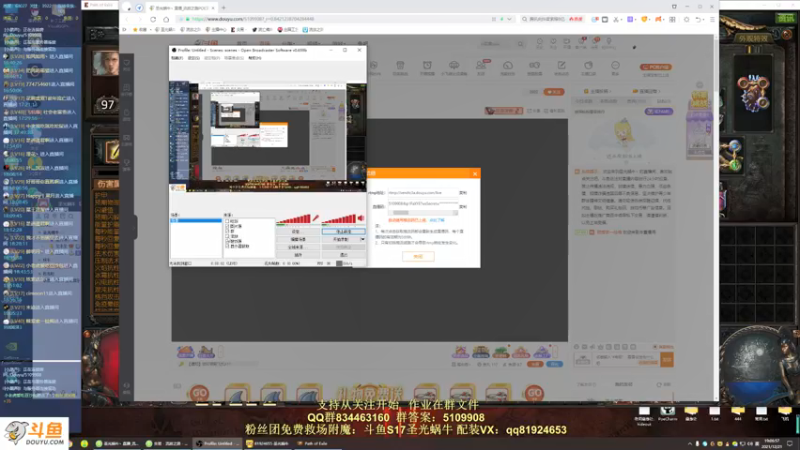Click the pencil edit icon in streamer toolbar

pyautogui.click(x=561, y=67)
